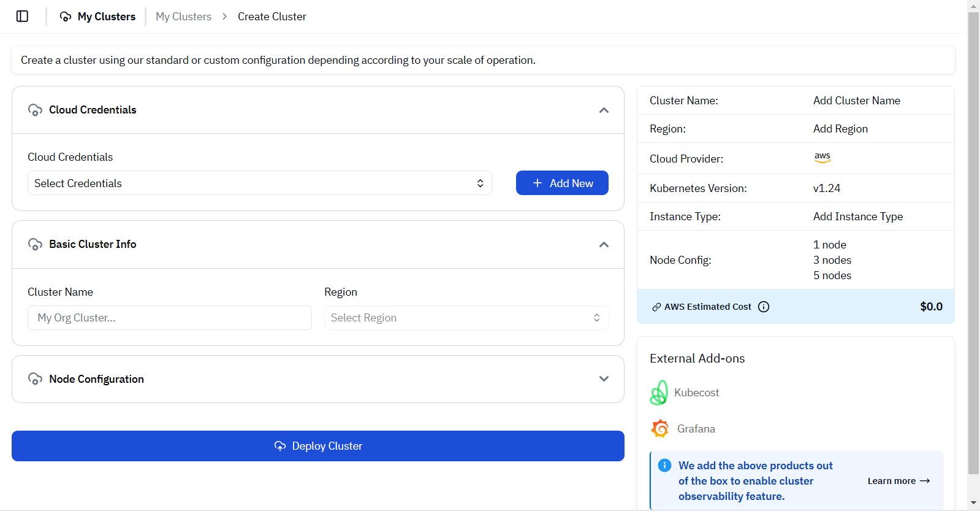Screen dimensions: 980x511
Task: Toggle the sidebar panel icon
Action: click(22, 17)
